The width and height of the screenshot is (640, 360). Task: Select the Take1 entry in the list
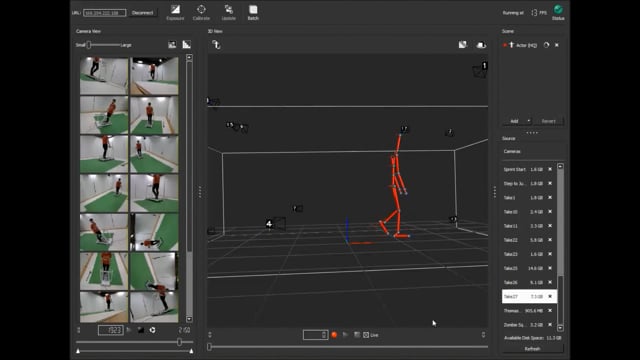click(x=529, y=198)
